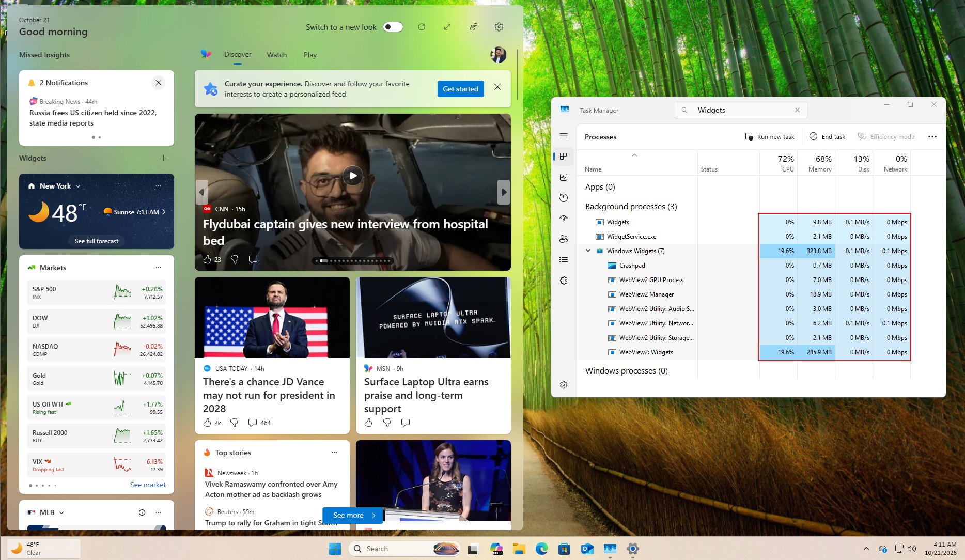Open Microsoft Edge from taskbar
The height and width of the screenshot is (560, 965).
(541, 549)
